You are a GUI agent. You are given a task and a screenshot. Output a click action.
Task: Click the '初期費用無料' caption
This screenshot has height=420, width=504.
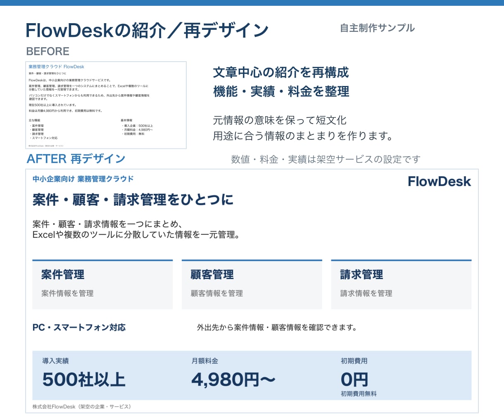[359, 394]
